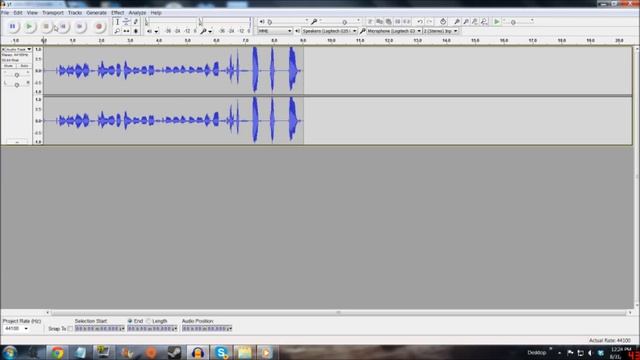Select the Draw (pencil) tool
This screenshot has height=360, width=640.
(136, 22)
